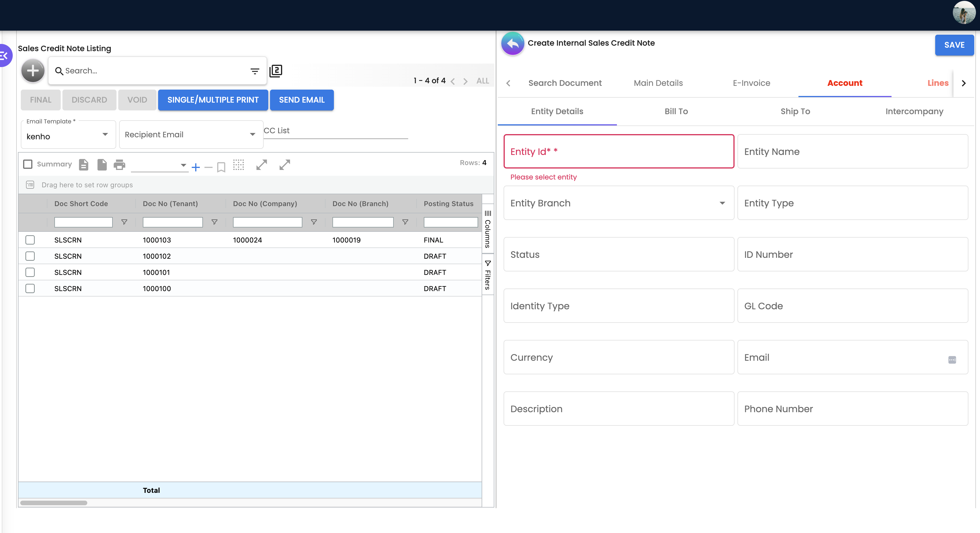Open Email Template dropdown showing kenho

click(x=68, y=135)
